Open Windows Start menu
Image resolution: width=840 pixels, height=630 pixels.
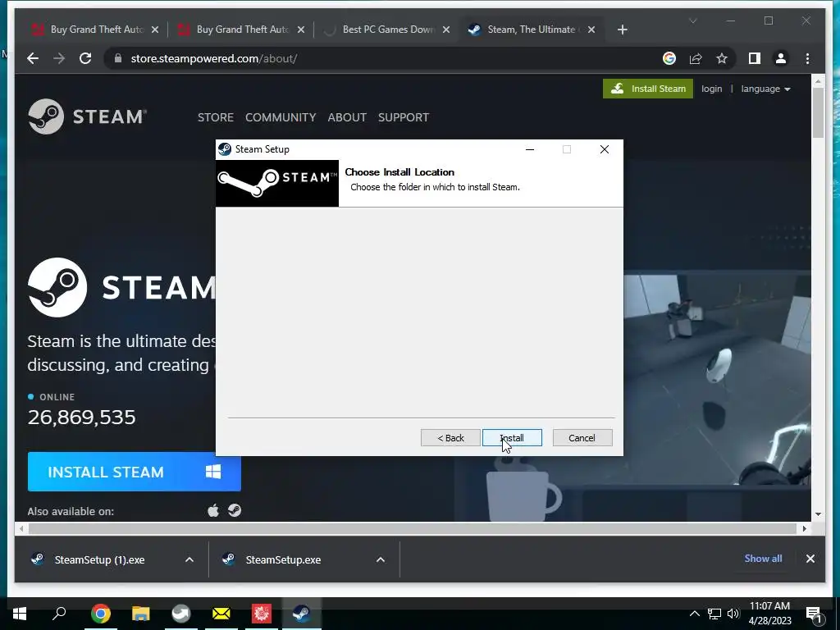20,614
